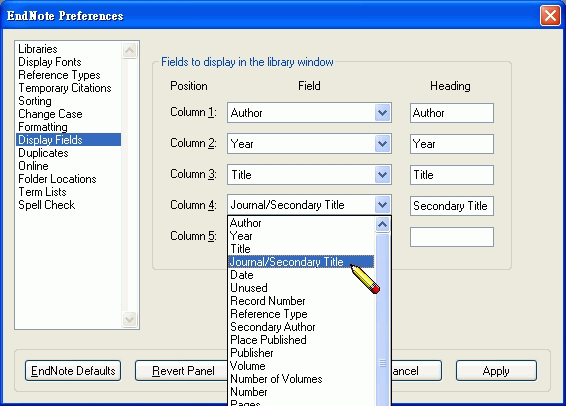The width and height of the screenshot is (566, 406).
Task: Open Duplicates preferences
Action: coord(68,153)
